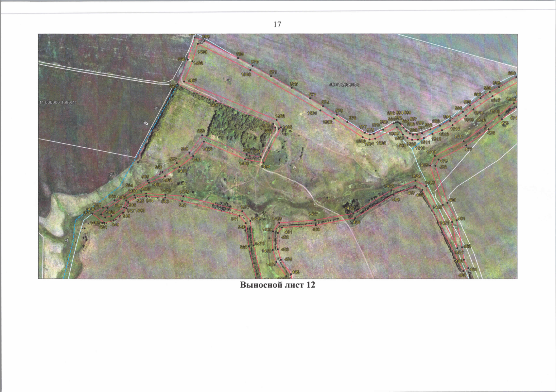The width and height of the screenshot is (556, 392).
Task: Click the map point label 1498
Action: click(198, 63)
